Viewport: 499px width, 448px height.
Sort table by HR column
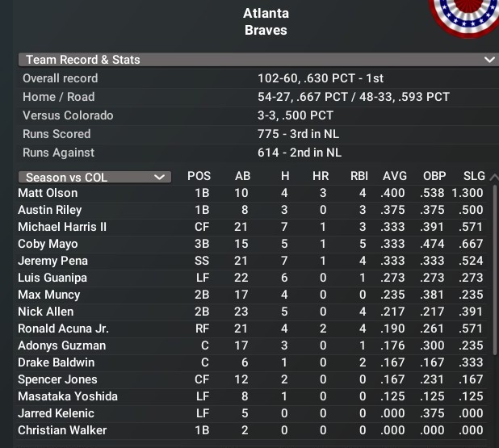click(x=321, y=177)
